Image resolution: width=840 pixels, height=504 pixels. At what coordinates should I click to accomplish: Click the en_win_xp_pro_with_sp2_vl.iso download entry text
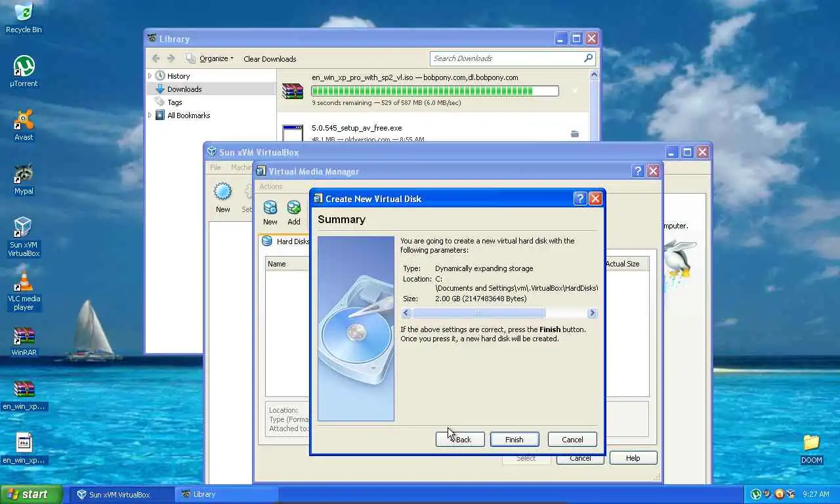(415, 77)
